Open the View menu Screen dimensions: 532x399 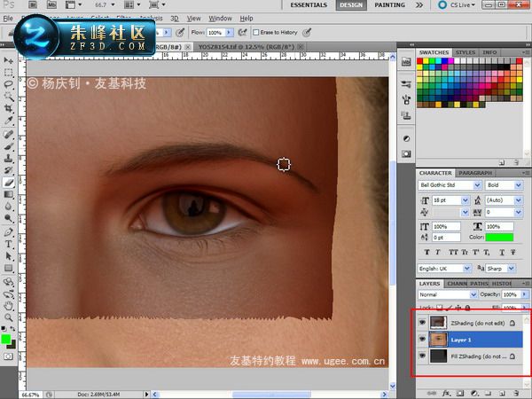pyautogui.click(x=193, y=19)
